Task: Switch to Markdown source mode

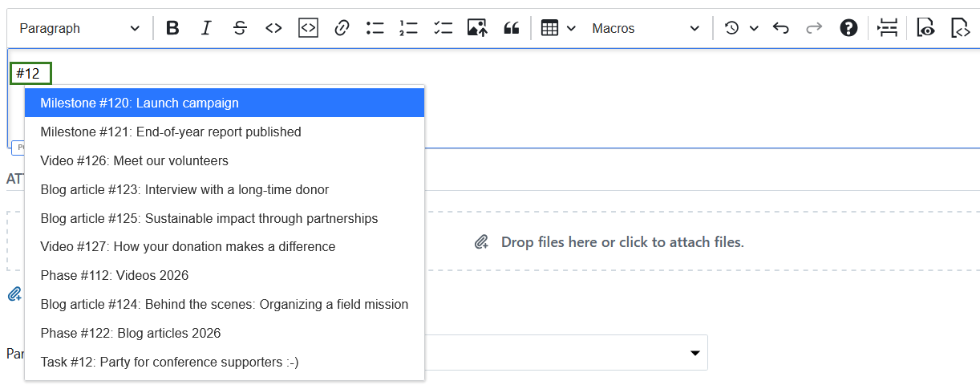Action: pyautogui.click(x=960, y=28)
